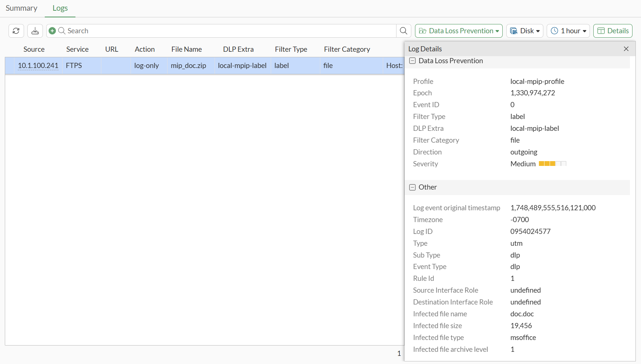Click the download logs icon
Image resolution: width=641 pixels, height=364 pixels.
[35, 31]
